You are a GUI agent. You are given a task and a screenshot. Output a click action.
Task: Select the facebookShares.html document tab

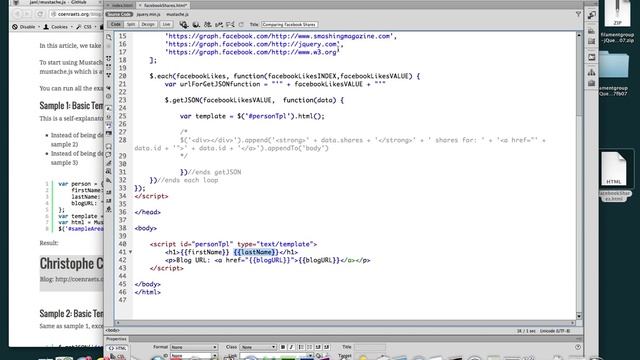pos(164,5)
